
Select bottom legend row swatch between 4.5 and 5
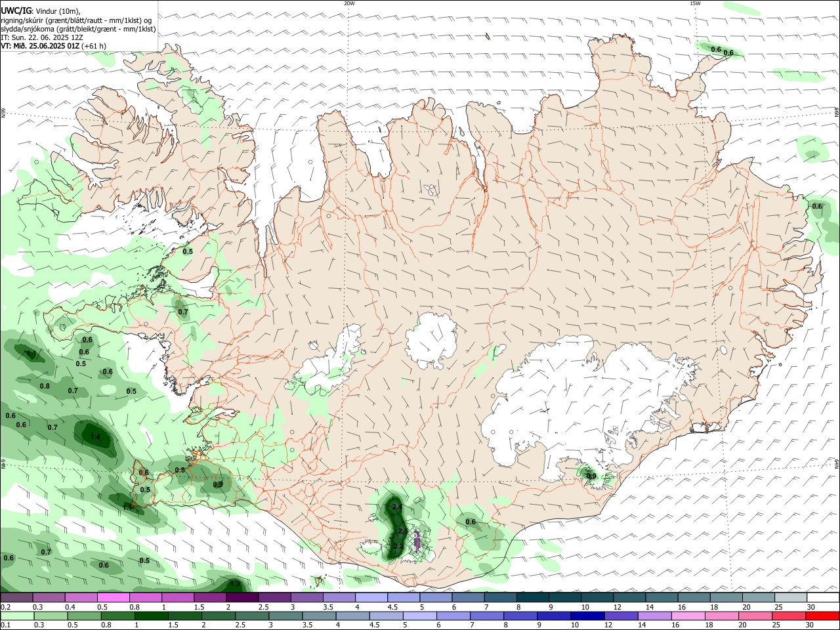[x=386, y=616]
